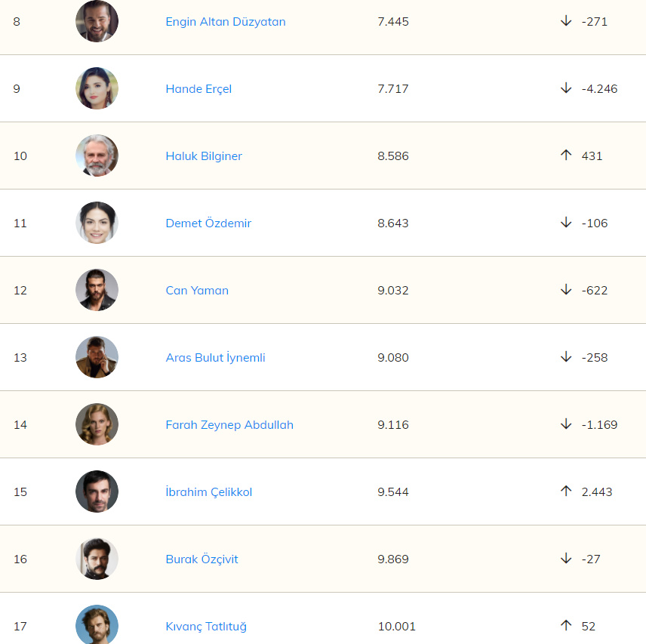Click the down arrow beside -4.246
The height and width of the screenshot is (644, 646).
click(x=566, y=88)
